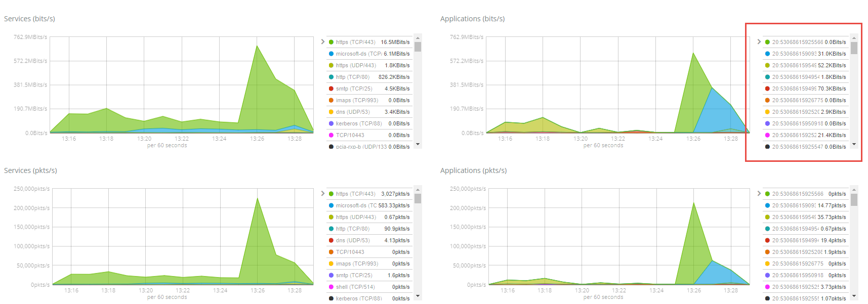Click green dot for https (TCP/443) 16.5MBits/s
Viewport: 868px width, 304px height.
(x=331, y=42)
